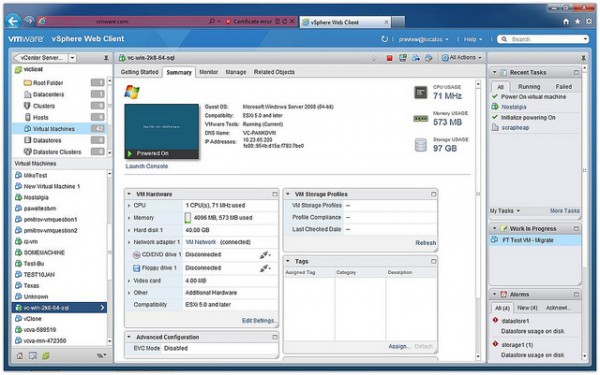Switch to the Manage tab
The height and width of the screenshot is (375, 600).
pyautogui.click(x=236, y=72)
